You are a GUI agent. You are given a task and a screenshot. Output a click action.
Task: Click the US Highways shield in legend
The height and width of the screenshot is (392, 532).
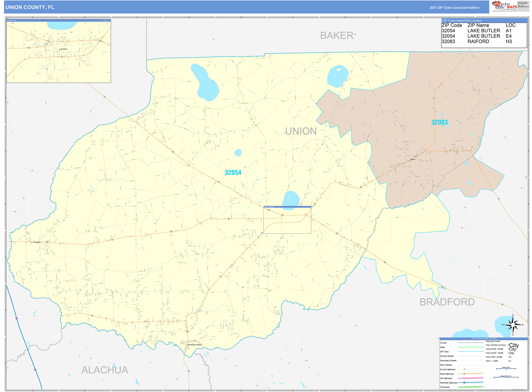pyautogui.click(x=464, y=378)
